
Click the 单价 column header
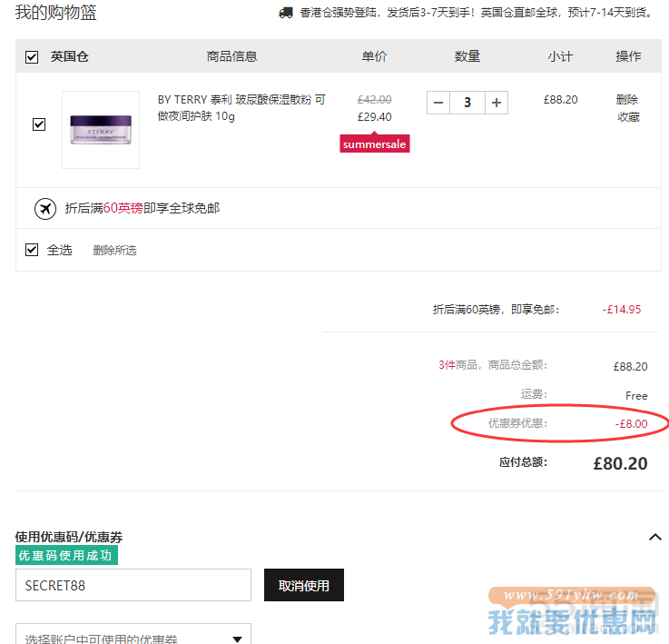374,56
